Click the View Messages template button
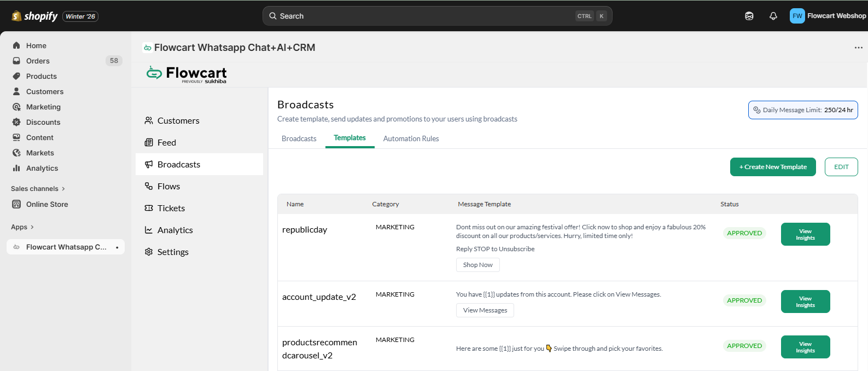The height and width of the screenshot is (371, 868). point(485,310)
